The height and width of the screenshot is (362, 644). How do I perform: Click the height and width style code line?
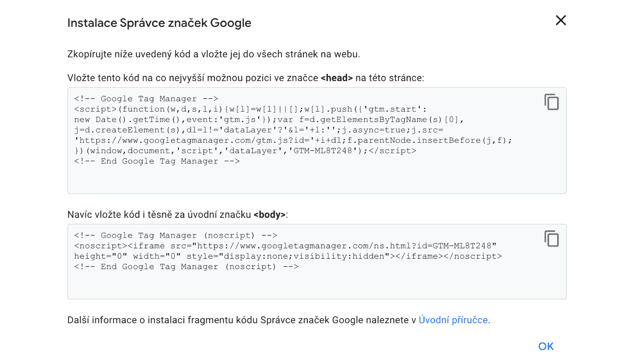click(288, 256)
